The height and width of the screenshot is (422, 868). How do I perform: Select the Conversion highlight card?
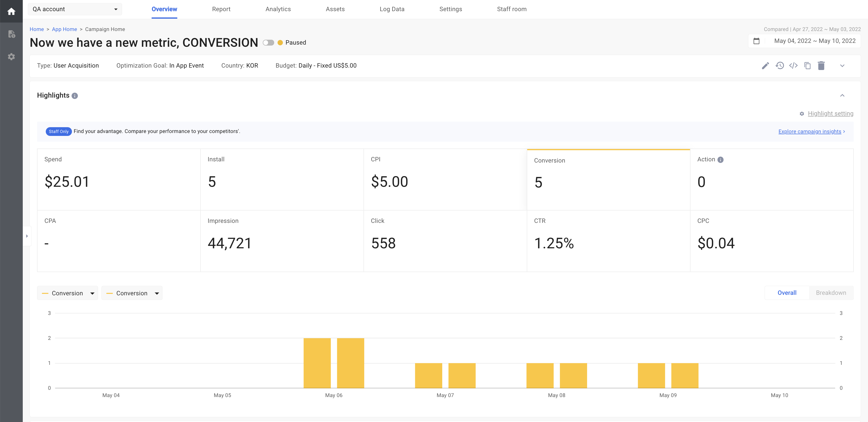608,179
